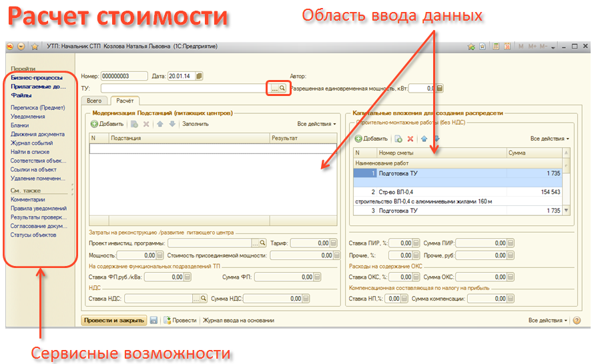The image size is (592, 364).
Task: Open the calendar icon in the title bar
Action: tap(507, 47)
